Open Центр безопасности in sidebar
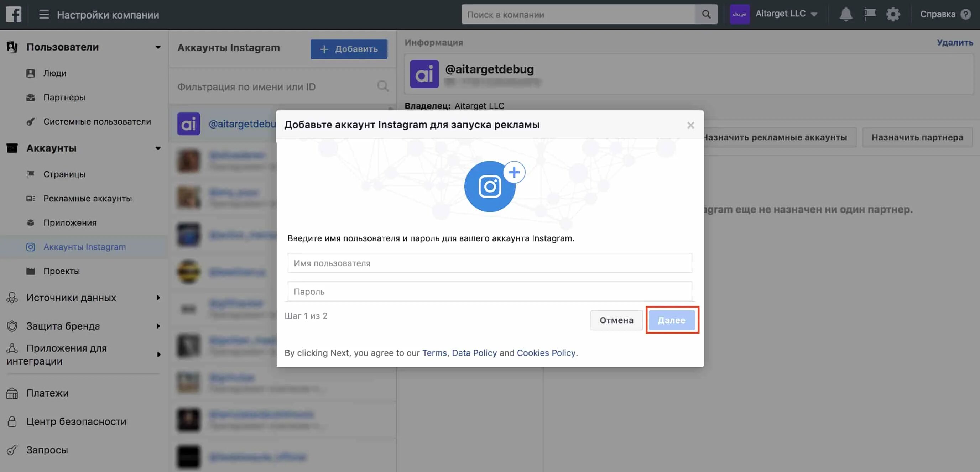 tap(76, 421)
